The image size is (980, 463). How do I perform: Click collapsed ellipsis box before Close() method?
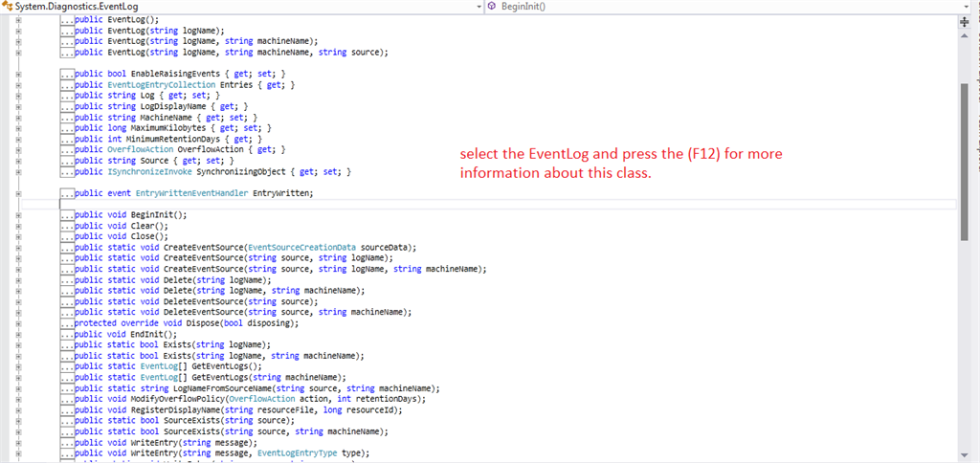click(x=68, y=236)
